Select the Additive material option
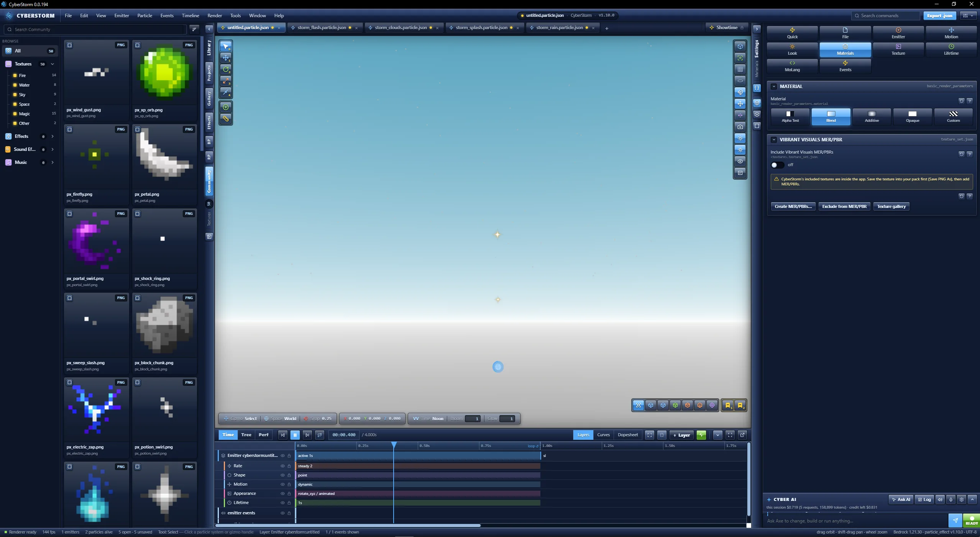Image resolution: width=980 pixels, height=537 pixels. 872,116
